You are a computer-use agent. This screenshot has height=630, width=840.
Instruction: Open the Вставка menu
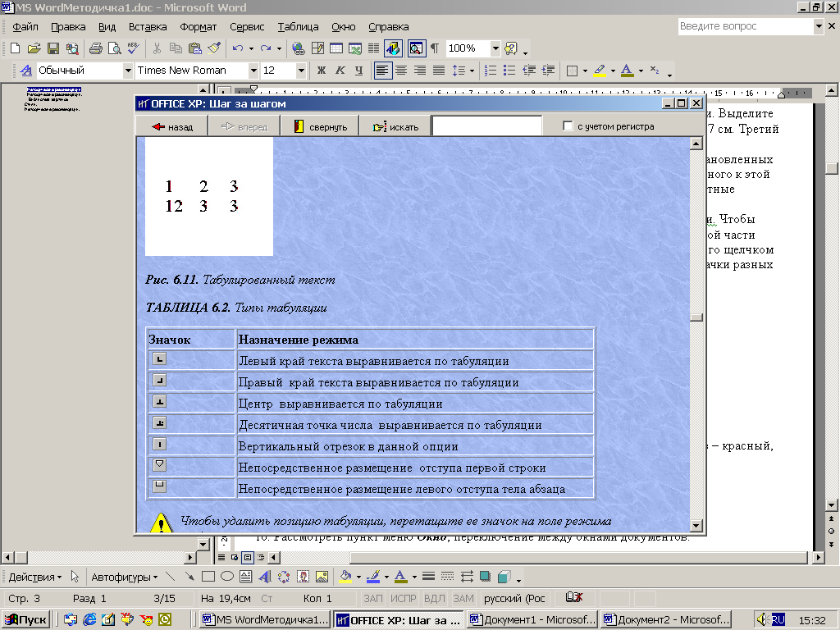[x=148, y=27]
